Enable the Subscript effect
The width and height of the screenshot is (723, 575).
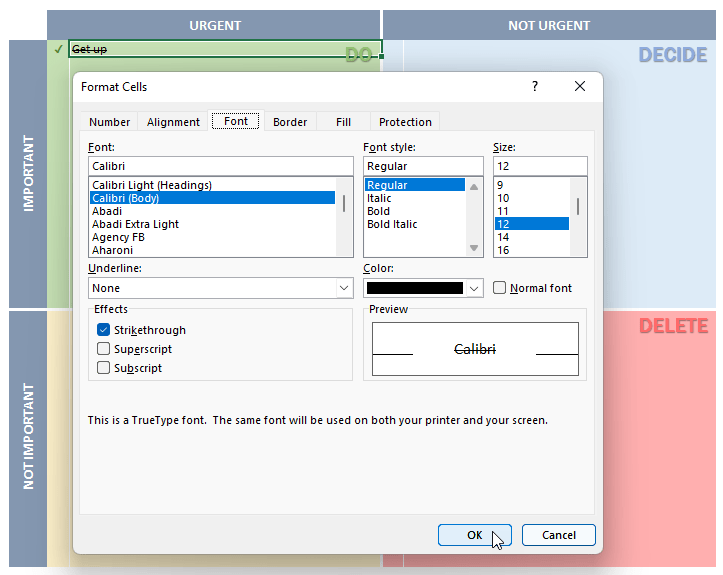(104, 368)
